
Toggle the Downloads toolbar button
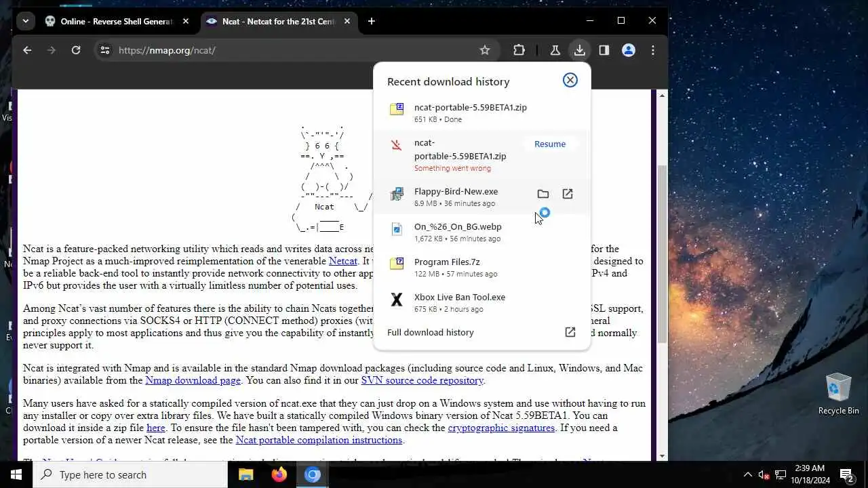579,50
